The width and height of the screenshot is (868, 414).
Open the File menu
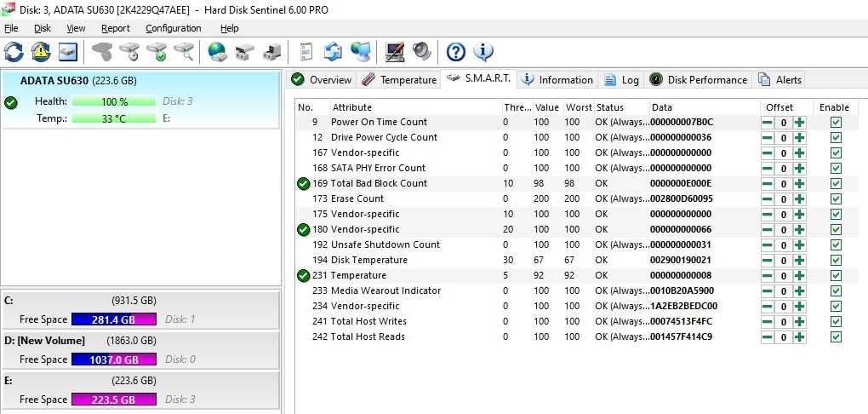click(11, 28)
